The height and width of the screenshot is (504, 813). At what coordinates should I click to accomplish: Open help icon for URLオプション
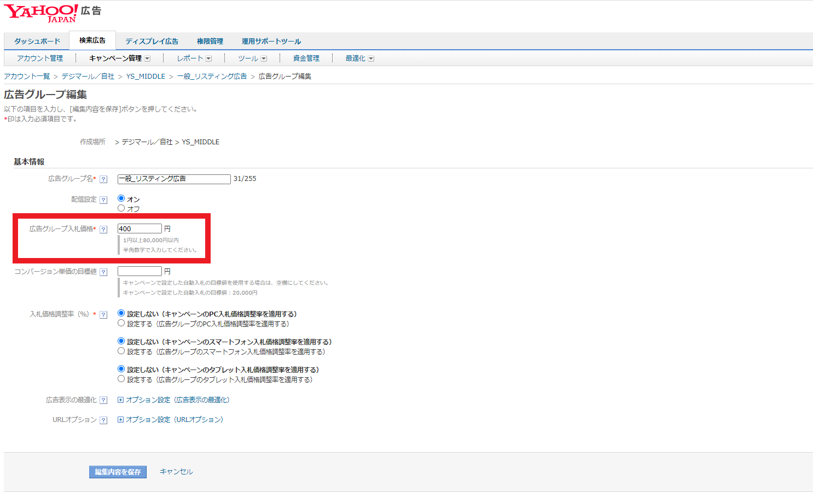[x=103, y=420]
